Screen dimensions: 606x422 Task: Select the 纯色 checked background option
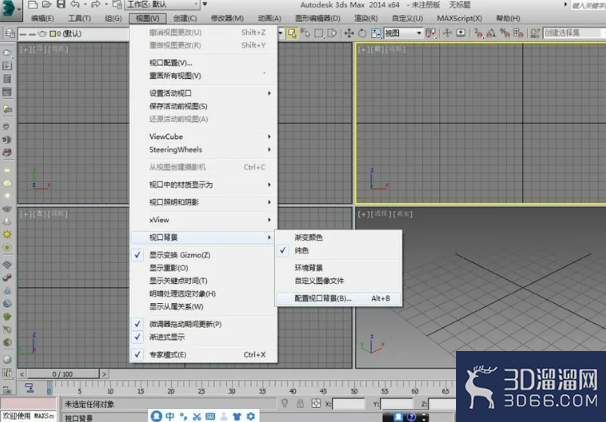(x=339, y=250)
